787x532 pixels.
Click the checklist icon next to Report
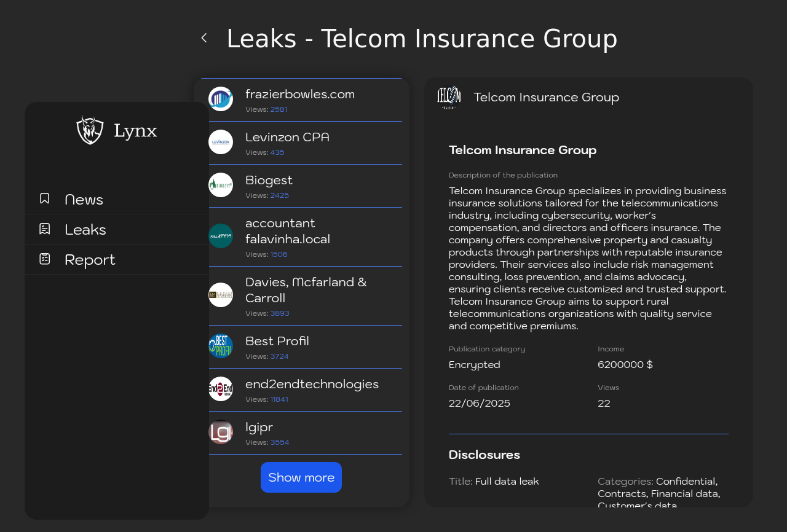45,259
